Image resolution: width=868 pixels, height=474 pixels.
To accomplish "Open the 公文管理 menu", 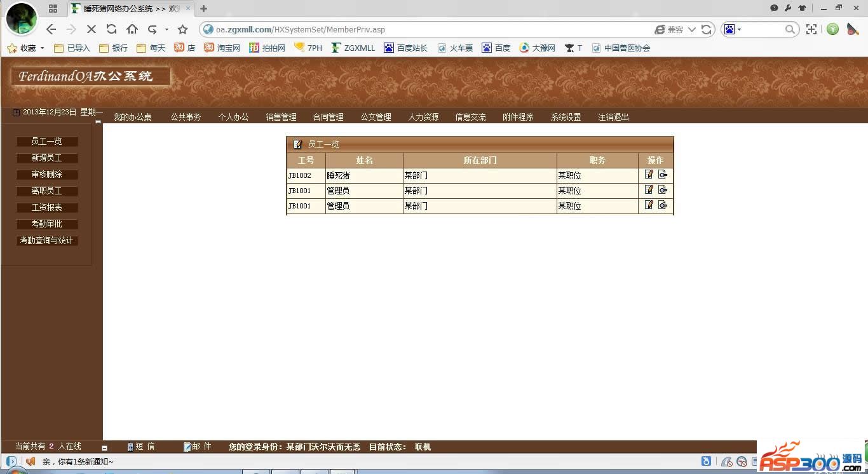I will [x=376, y=117].
